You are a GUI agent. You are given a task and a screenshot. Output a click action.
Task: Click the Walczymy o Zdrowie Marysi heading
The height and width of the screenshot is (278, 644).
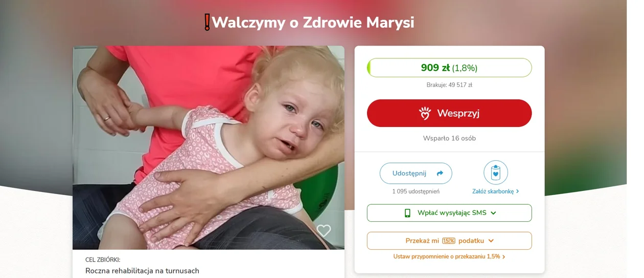pyautogui.click(x=313, y=23)
